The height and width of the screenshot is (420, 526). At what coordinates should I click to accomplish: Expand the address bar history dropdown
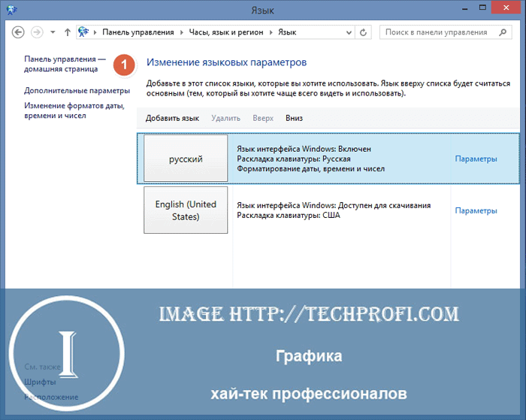349,33
